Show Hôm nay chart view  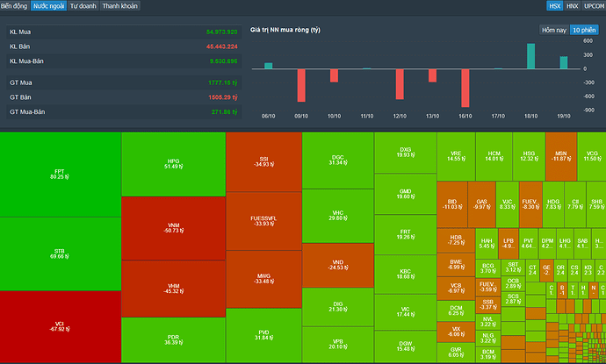[x=554, y=30]
